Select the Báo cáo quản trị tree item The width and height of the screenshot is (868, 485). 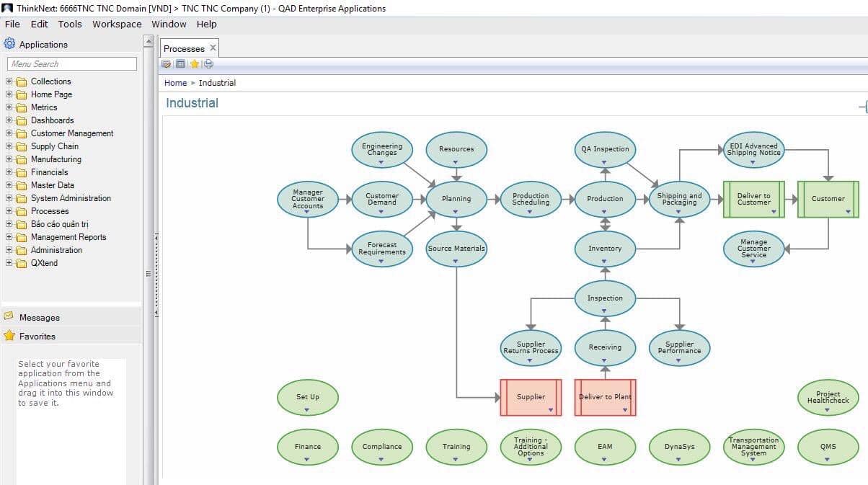tap(60, 224)
